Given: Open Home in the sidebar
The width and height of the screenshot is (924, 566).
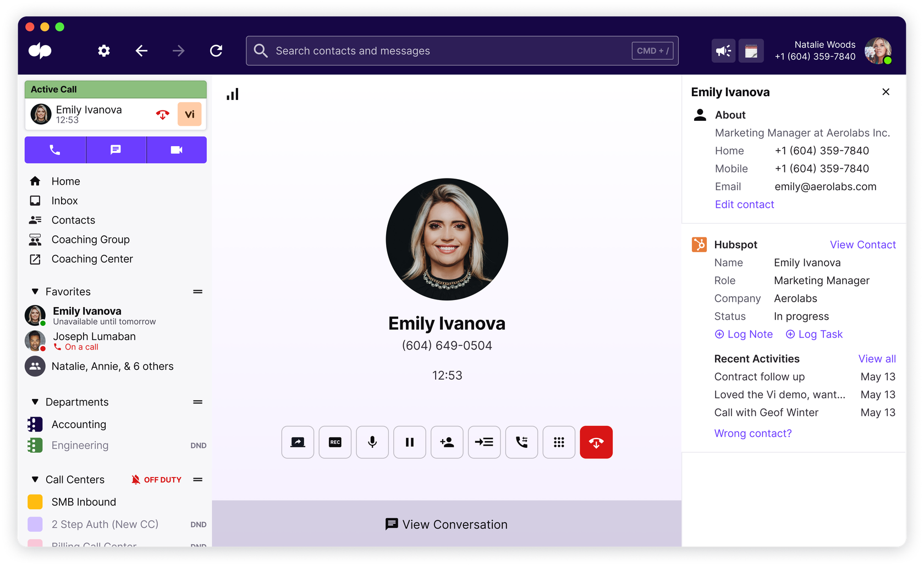Looking at the screenshot, I should pyautogui.click(x=65, y=181).
